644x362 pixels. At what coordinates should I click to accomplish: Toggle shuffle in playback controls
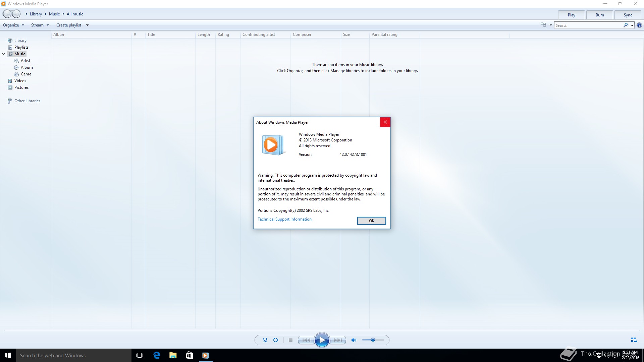[265, 340]
